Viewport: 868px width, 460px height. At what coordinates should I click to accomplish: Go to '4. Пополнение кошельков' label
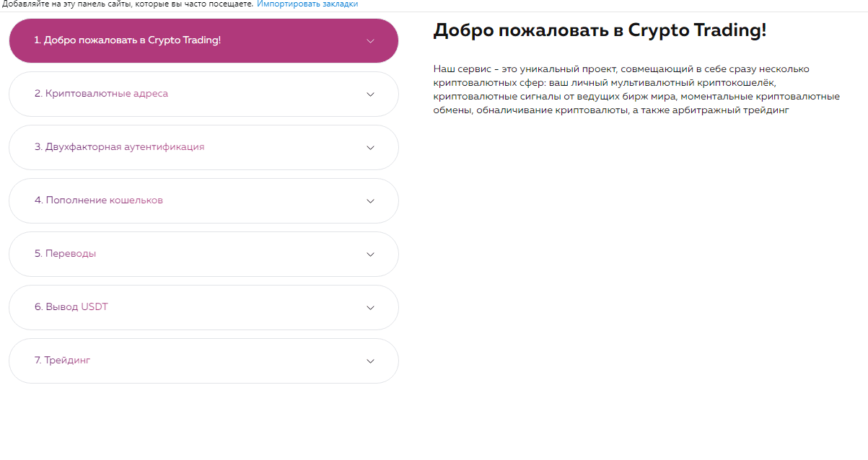pos(99,200)
